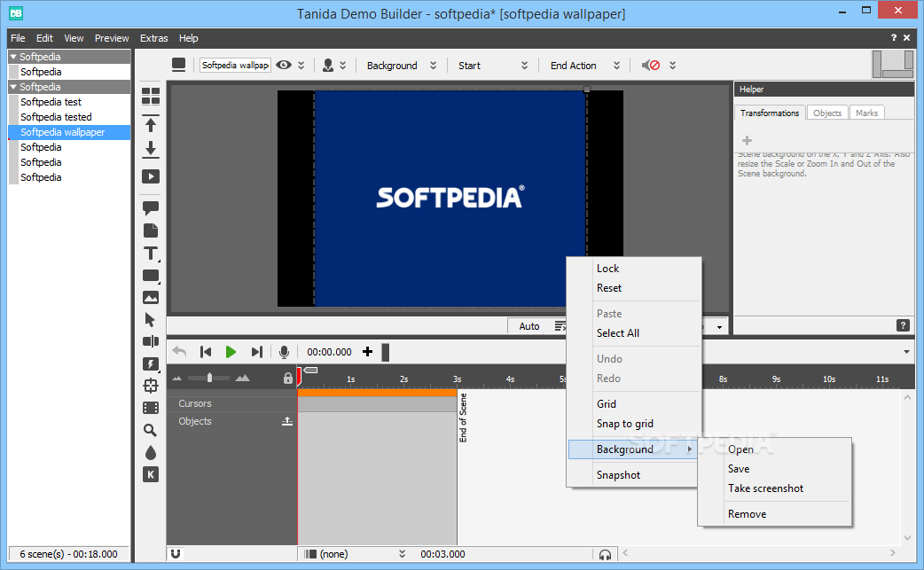Expand the sound options chevron
This screenshot has width=924, height=570.
672,66
